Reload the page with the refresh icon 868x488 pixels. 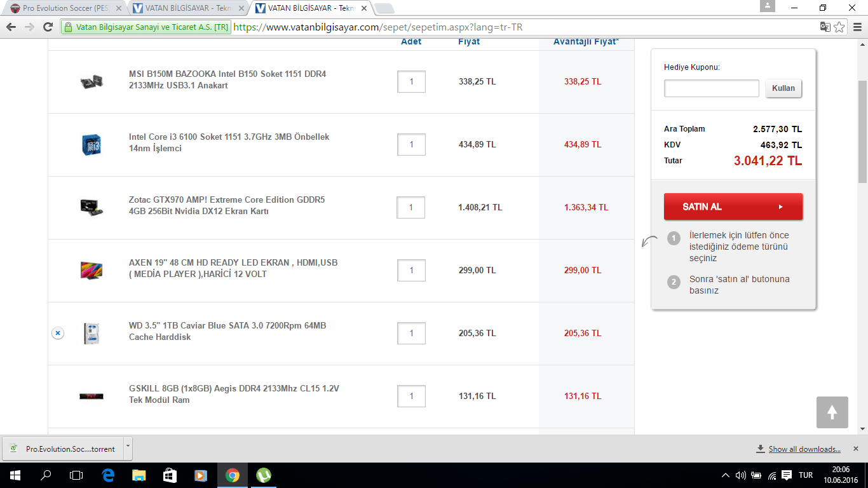48,27
